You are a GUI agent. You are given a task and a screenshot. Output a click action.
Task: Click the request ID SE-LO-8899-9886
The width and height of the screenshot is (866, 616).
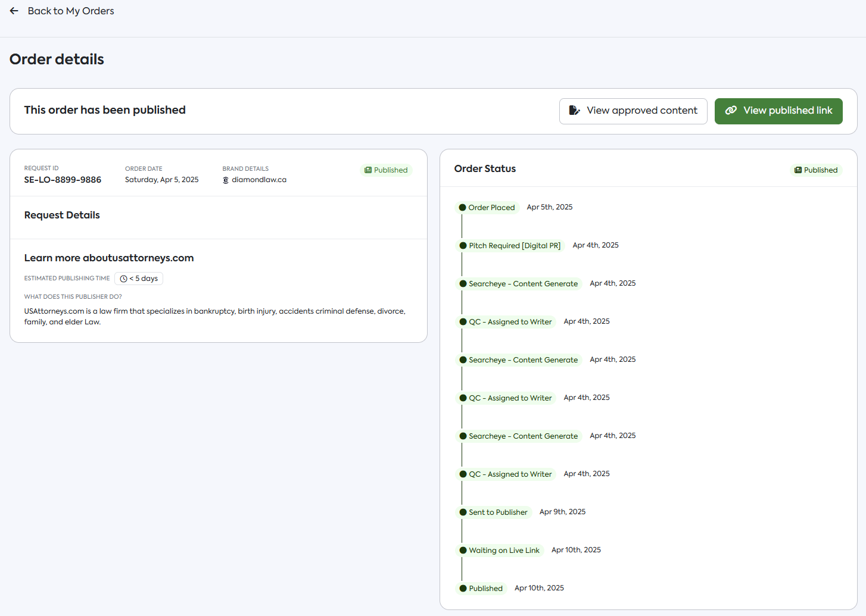63,180
